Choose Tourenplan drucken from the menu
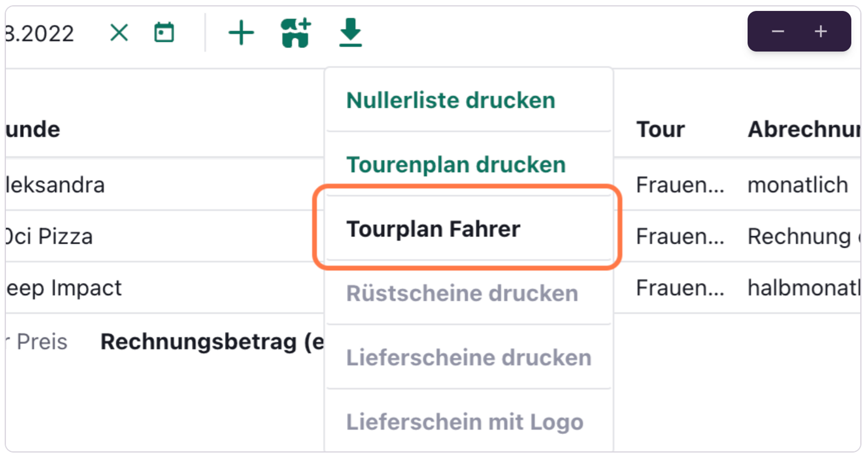 tap(456, 165)
